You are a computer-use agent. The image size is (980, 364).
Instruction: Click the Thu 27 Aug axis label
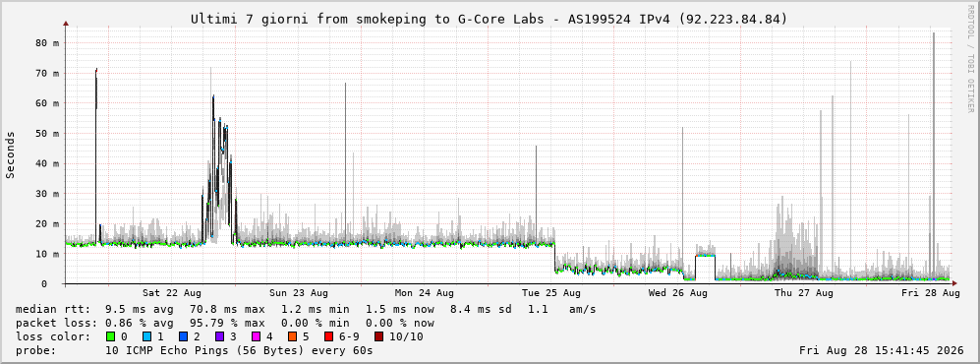click(804, 293)
